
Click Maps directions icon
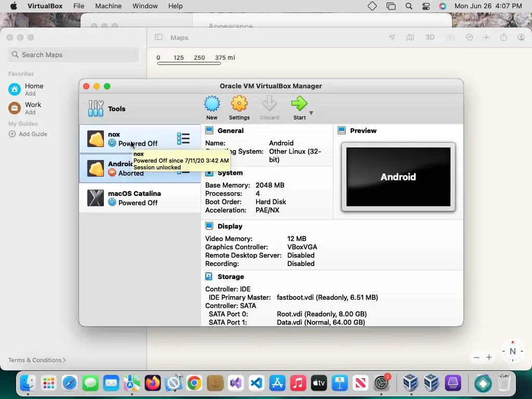tap(469, 37)
